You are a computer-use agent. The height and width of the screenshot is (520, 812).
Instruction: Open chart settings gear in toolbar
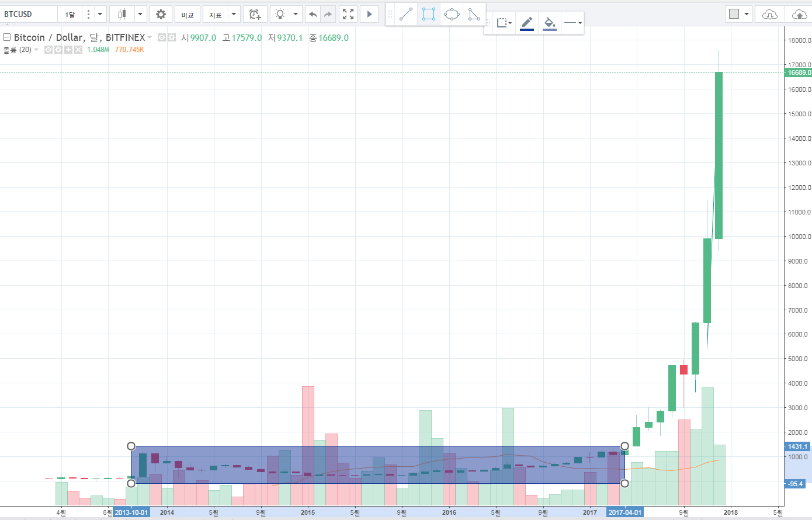[161, 14]
